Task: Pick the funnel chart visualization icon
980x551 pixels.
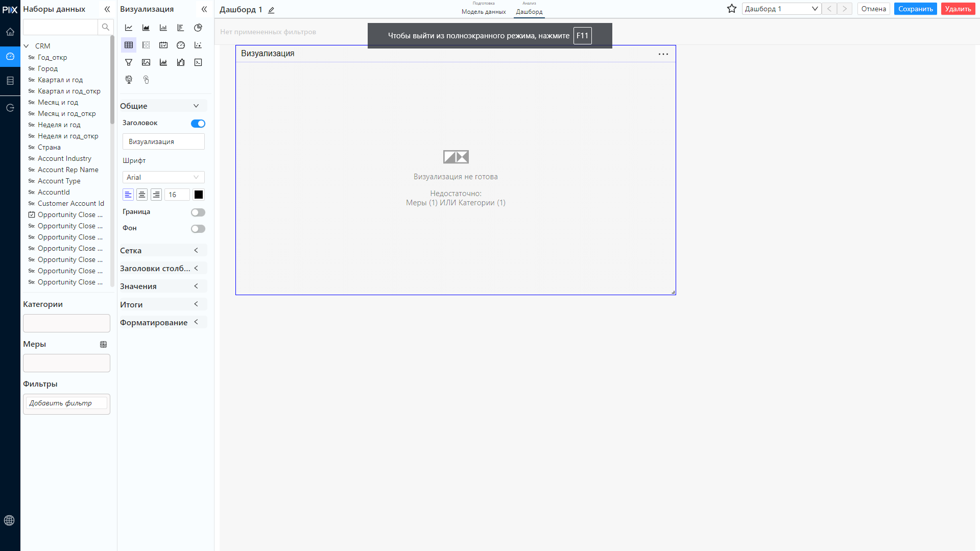Action: [129, 62]
